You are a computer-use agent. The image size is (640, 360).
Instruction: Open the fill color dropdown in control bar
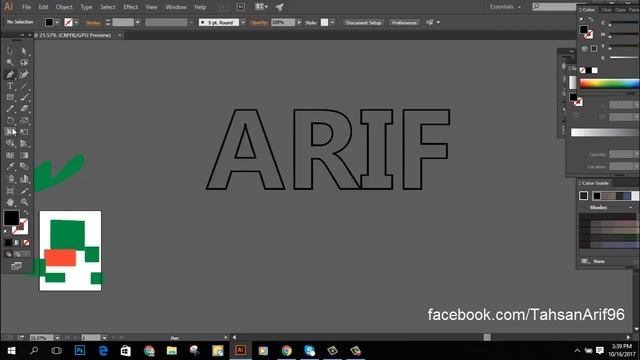coord(57,22)
